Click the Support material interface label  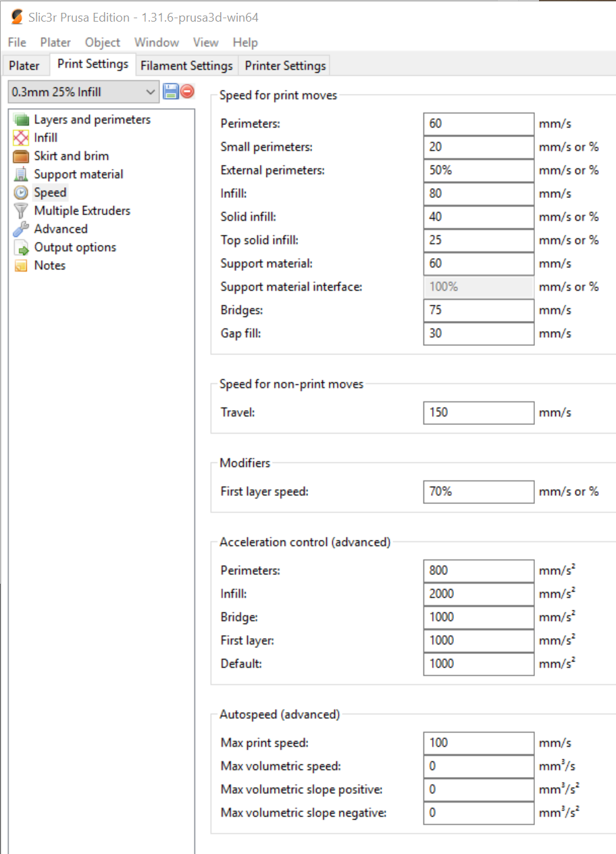click(292, 286)
